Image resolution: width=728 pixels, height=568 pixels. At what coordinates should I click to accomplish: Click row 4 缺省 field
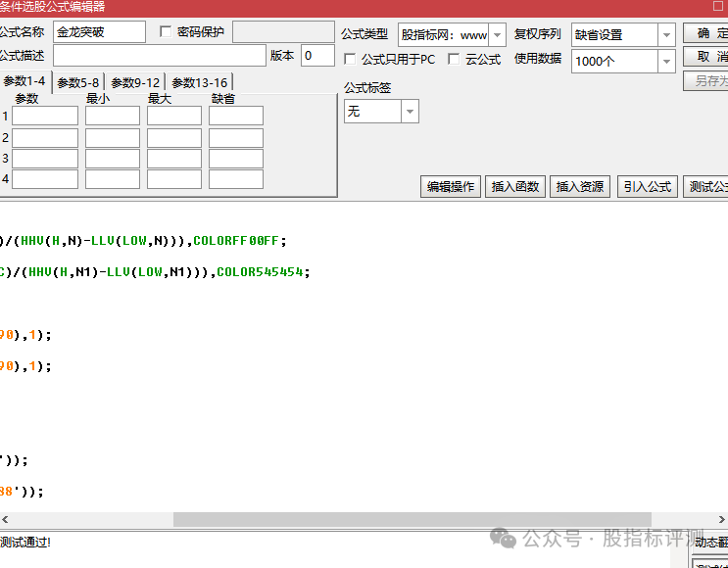[236, 179]
